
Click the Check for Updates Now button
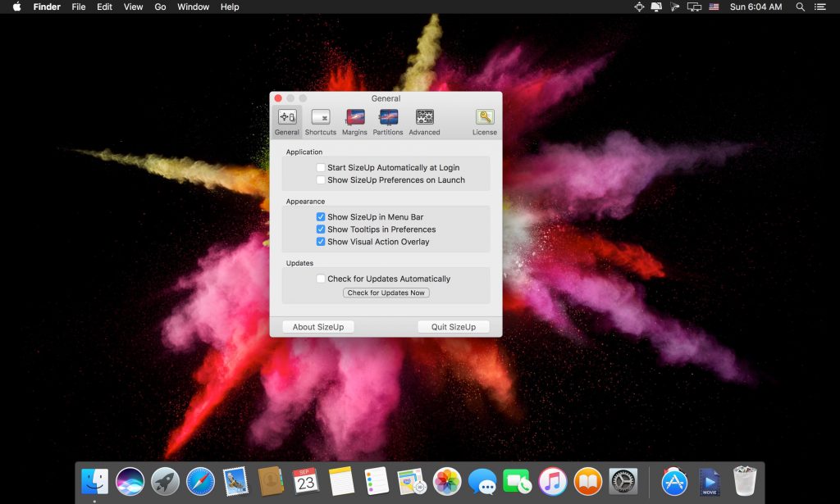pos(386,293)
